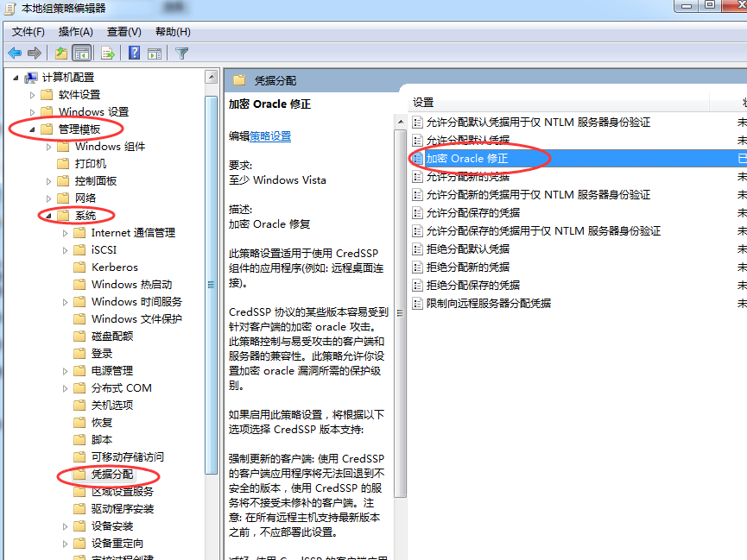Toggle the show/hide console tree icon

point(82,53)
